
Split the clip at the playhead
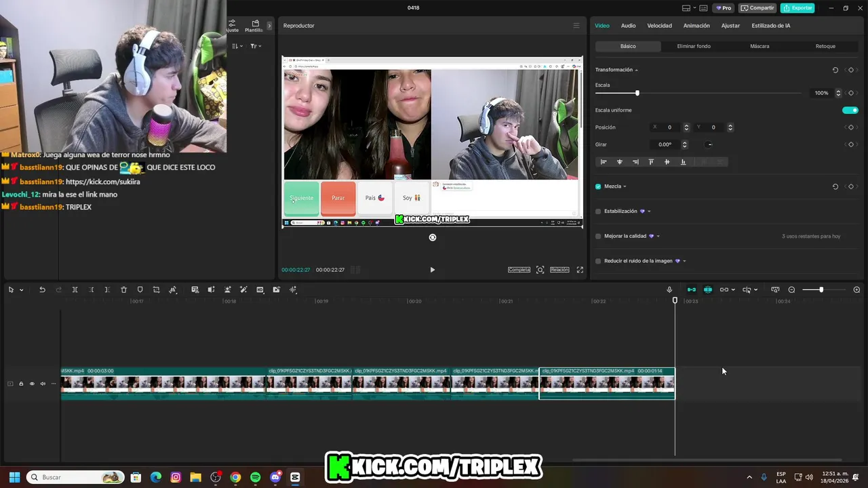[x=75, y=289]
